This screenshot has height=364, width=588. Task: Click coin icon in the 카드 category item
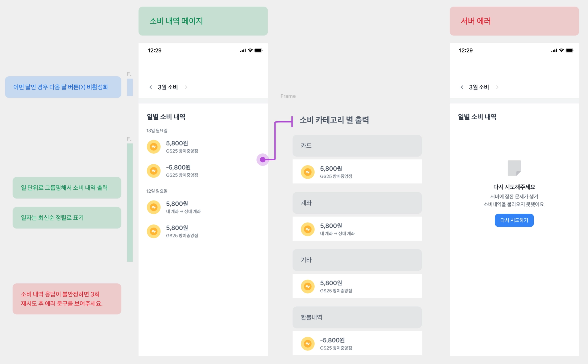308,172
